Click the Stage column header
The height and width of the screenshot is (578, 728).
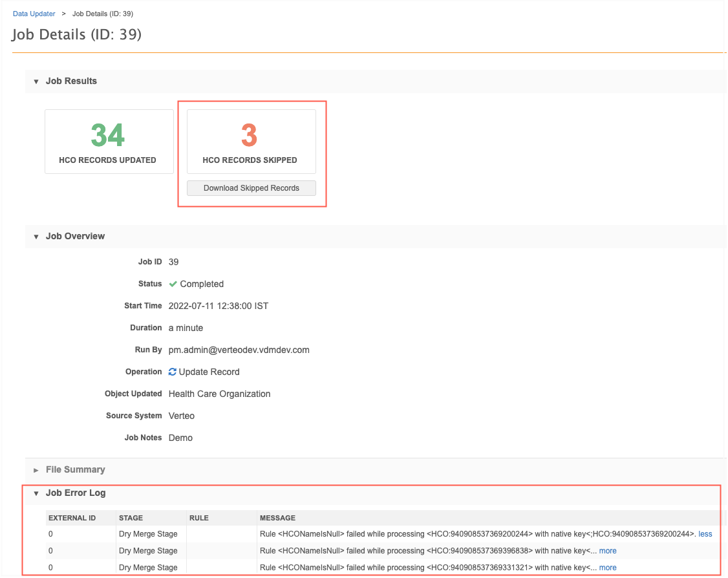coord(131,518)
